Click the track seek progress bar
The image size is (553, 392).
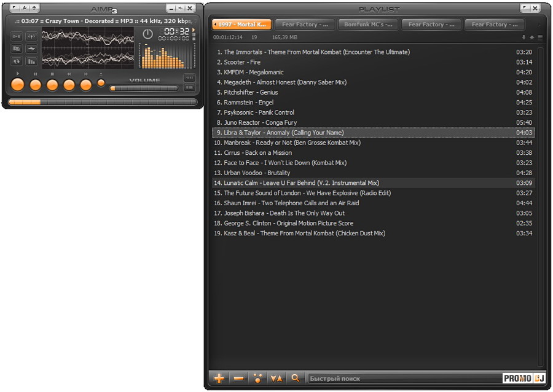point(102,102)
